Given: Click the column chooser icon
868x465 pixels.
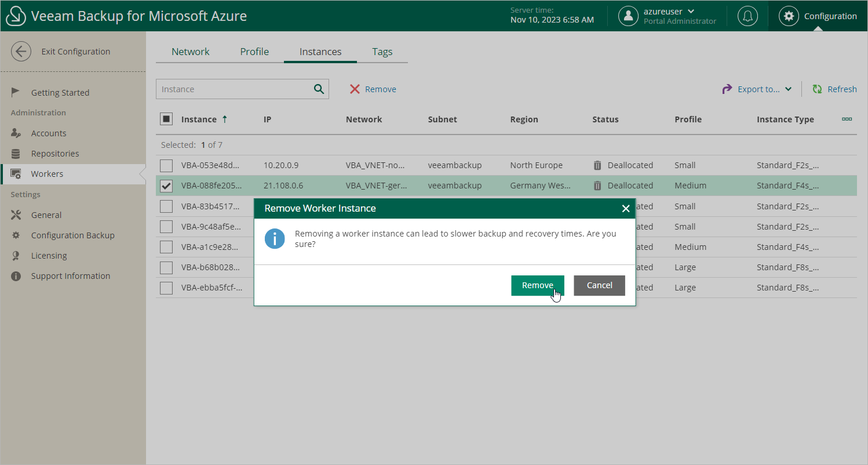Looking at the screenshot, I should pyautogui.click(x=847, y=119).
